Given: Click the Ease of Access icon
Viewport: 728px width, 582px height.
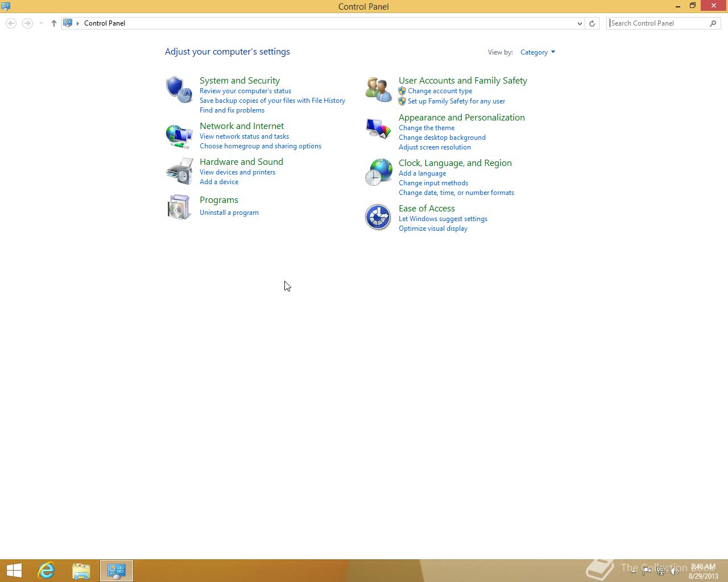Looking at the screenshot, I should [x=378, y=217].
